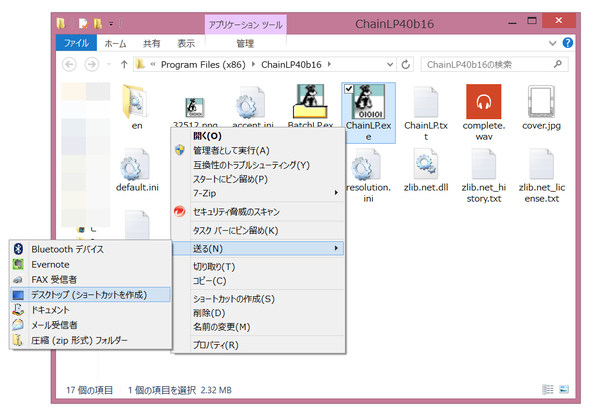Open the 共有 ribbon tab

click(152, 43)
